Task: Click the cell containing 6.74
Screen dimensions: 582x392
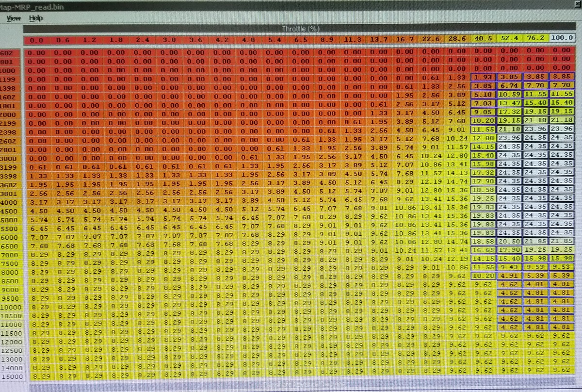Action: point(509,86)
